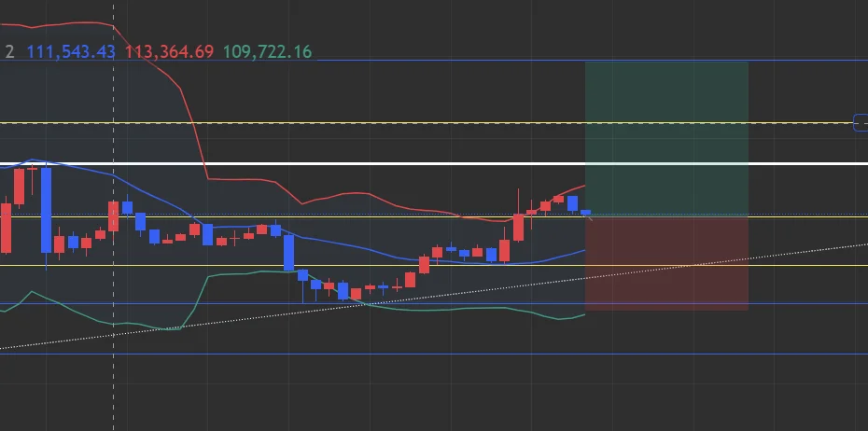Click the green 109,722.16 lower band value
Viewport: 868px width, 431px height.
(x=267, y=52)
